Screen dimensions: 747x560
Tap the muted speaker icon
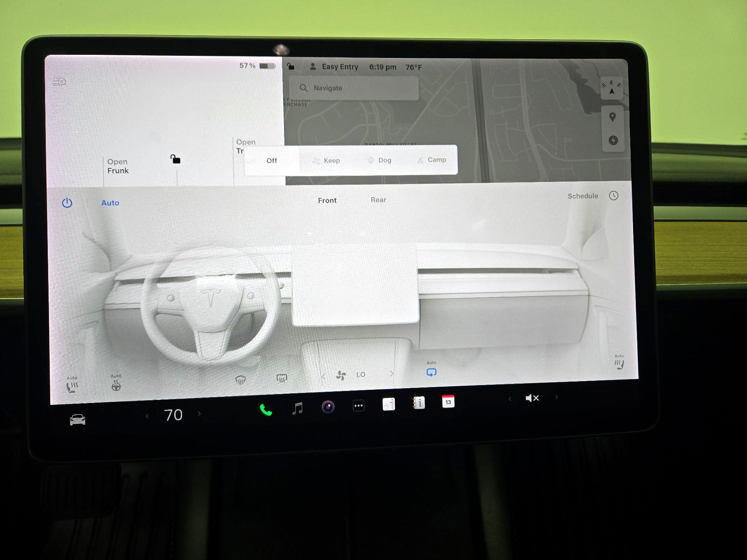pyautogui.click(x=532, y=398)
